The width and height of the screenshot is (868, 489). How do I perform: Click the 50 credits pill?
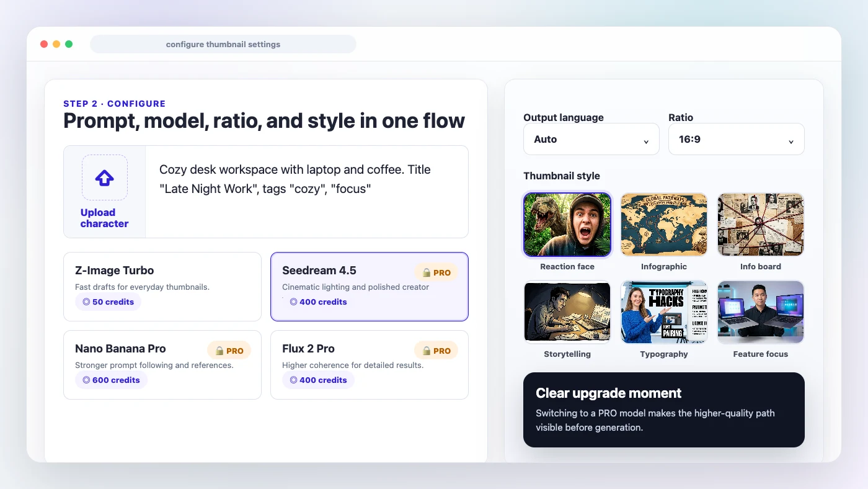coord(108,302)
